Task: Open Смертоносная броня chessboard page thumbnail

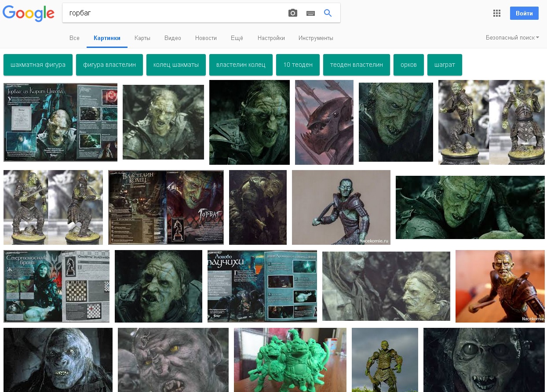Action: pyautogui.click(x=56, y=286)
